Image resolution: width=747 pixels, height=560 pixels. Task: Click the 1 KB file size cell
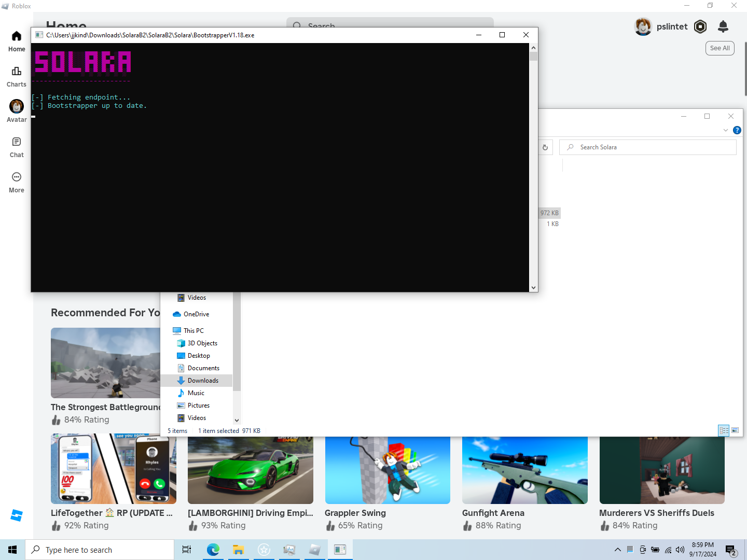[552, 224]
